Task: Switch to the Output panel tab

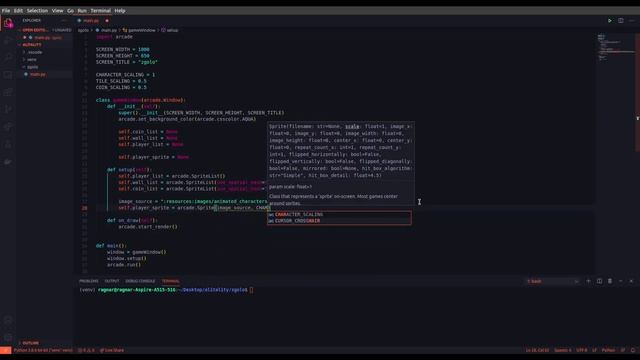Action: point(111,281)
